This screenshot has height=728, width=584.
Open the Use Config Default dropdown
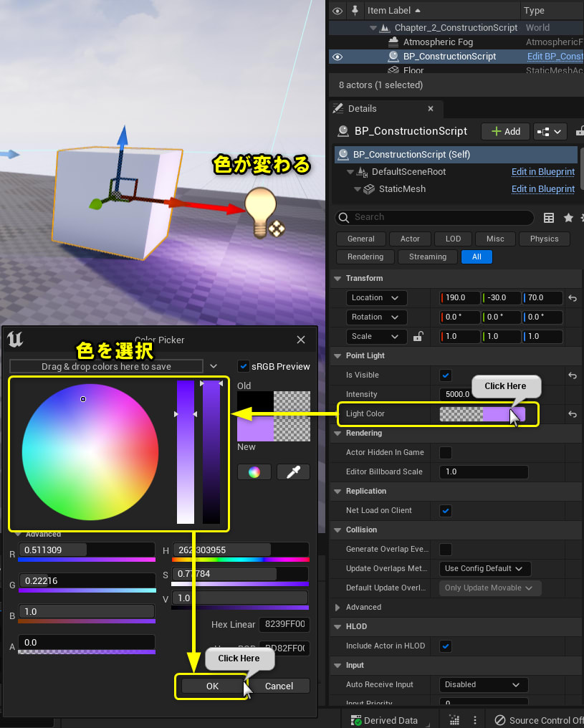tap(484, 568)
